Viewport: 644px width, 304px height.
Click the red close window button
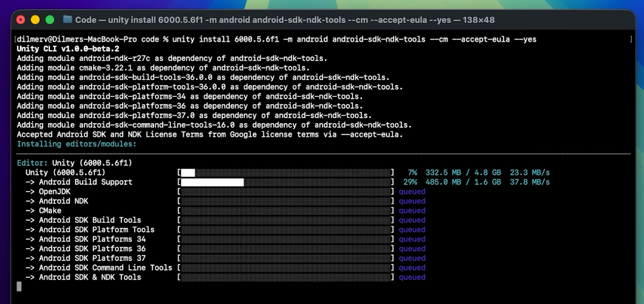[21, 20]
